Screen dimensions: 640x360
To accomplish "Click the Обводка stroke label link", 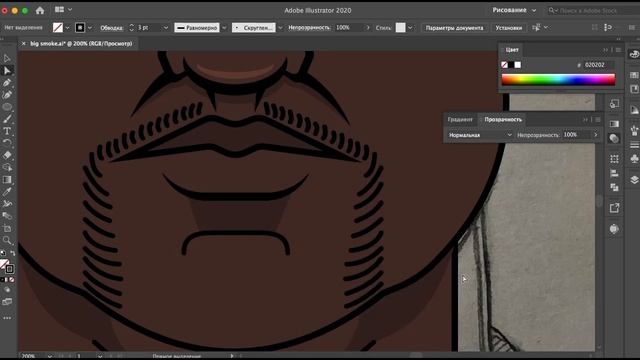I will tap(111, 28).
